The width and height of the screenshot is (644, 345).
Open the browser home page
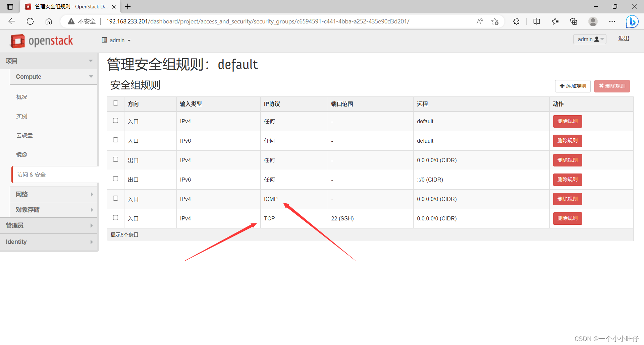[49, 21]
